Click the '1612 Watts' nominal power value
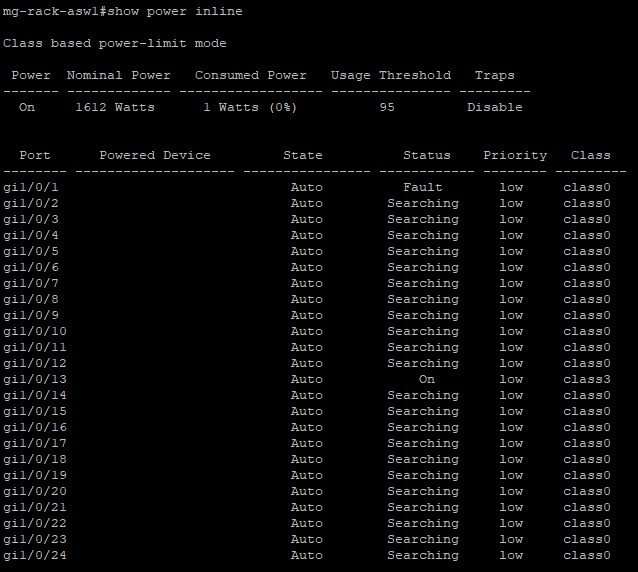The height and width of the screenshot is (572, 638). click(x=115, y=107)
